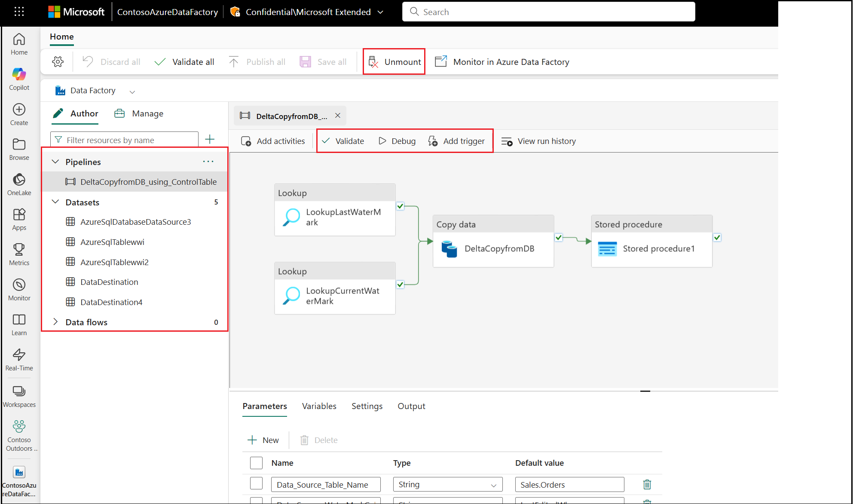Run Debug on the pipeline
The height and width of the screenshot is (504, 853).
tap(397, 141)
